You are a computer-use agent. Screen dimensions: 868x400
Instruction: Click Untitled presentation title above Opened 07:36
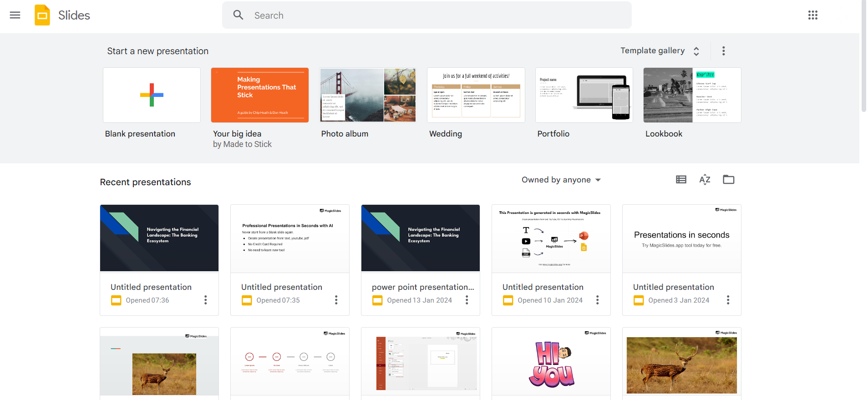point(151,287)
